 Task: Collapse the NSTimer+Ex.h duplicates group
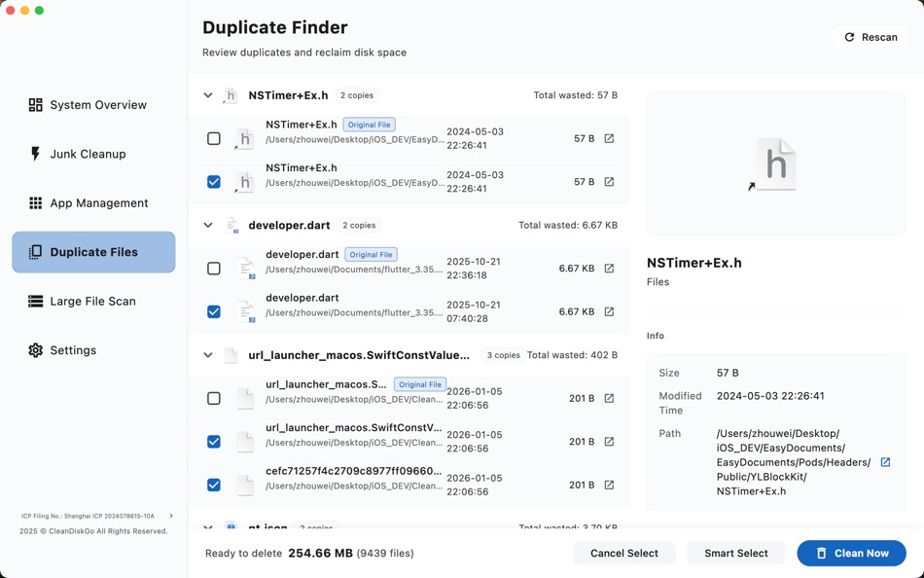click(x=207, y=95)
